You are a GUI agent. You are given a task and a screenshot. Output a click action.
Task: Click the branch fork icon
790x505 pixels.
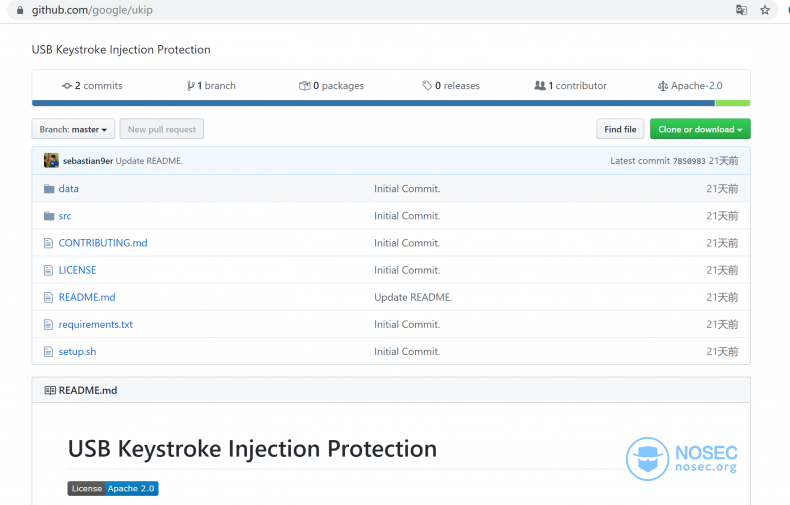(190, 86)
